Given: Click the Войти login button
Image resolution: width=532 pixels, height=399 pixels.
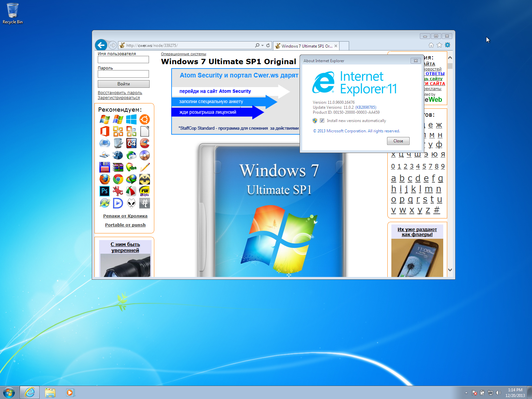Looking at the screenshot, I should point(123,84).
